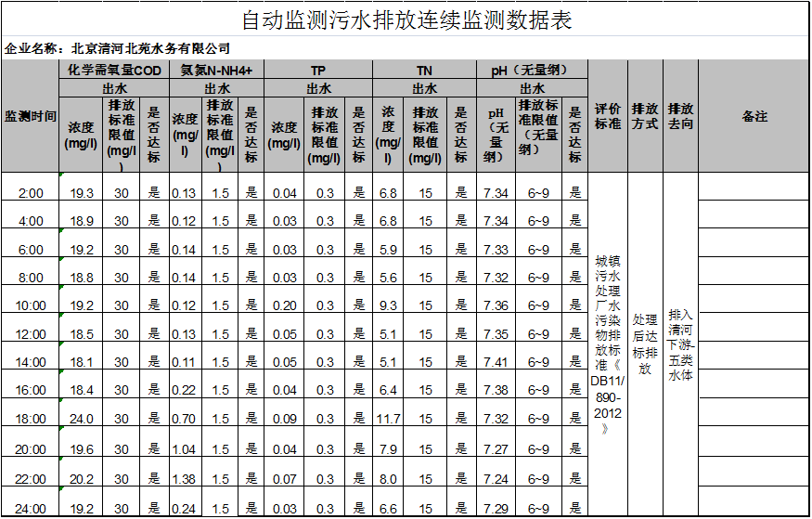Select the 16:00 time cell
Image resolution: width=812 pixels, height=519 pixels.
31,383
